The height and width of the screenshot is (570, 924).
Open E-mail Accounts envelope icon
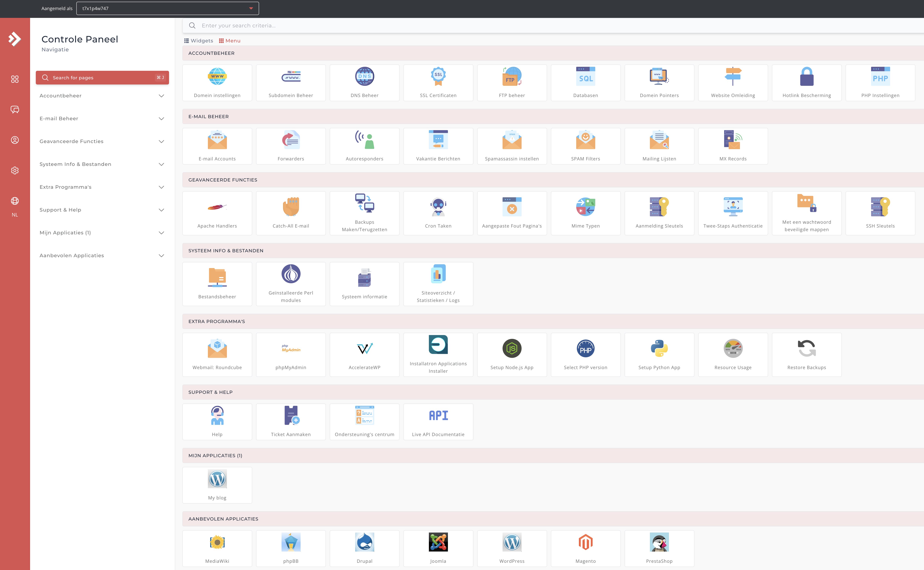click(217, 140)
